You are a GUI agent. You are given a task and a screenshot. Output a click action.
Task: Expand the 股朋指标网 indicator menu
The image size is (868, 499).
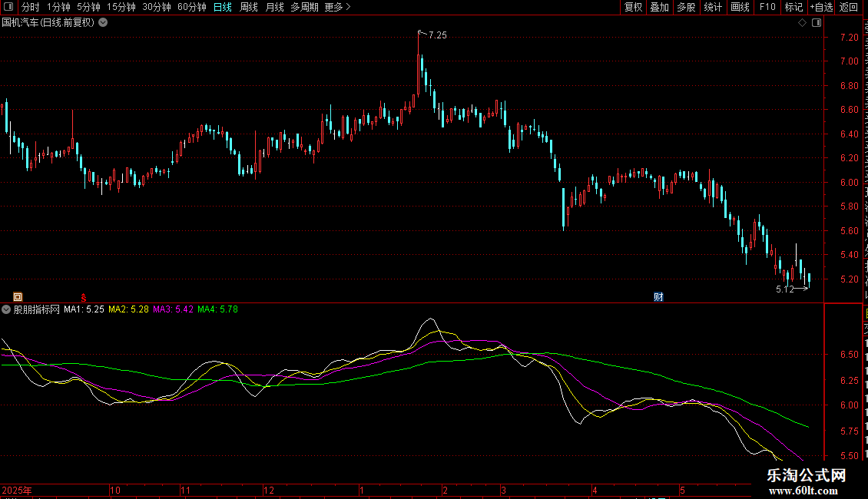pyautogui.click(x=6, y=310)
